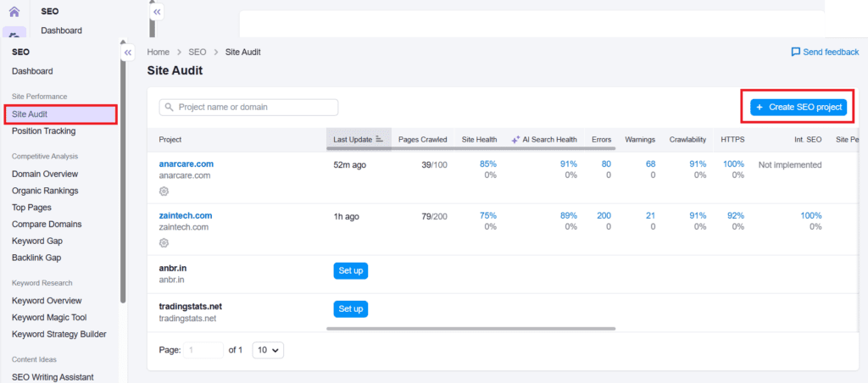Click the Send feedback chat icon

pyautogui.click(x=795, y=53)
